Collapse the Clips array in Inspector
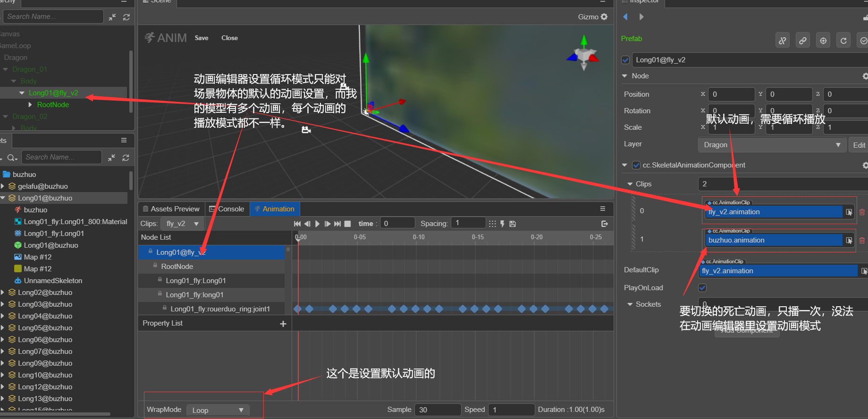The width and height of the screenshot is (868, 419). pyautogui.click(x=630, y=184)
